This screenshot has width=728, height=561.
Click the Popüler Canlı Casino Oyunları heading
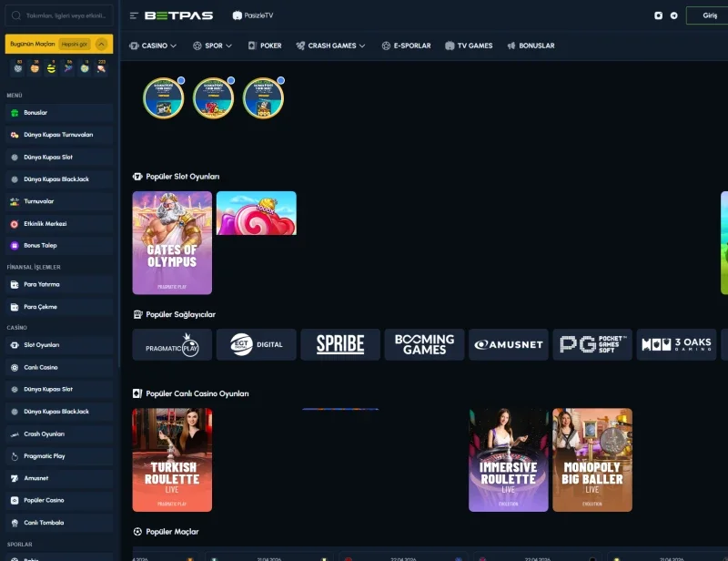[x=197, y=393]
